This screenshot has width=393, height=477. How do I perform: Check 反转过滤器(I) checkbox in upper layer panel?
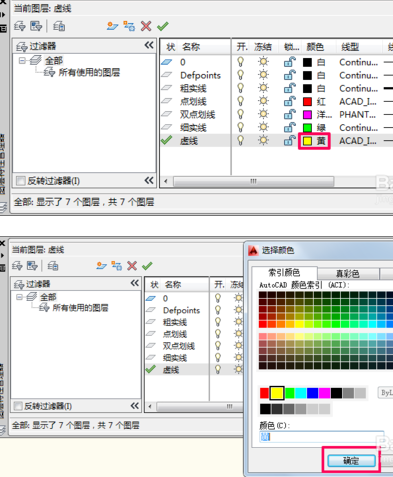click(21, 181)
